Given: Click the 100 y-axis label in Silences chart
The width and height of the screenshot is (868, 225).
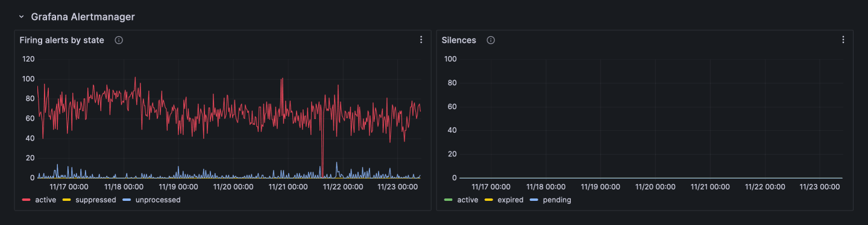Looking at the screenshot, I should tap(450, 59).
